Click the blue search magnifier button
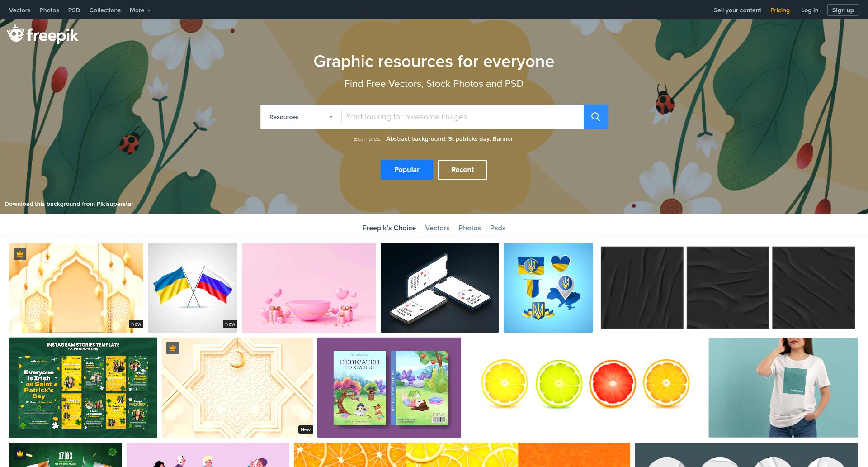 click(x=595, y=117)
